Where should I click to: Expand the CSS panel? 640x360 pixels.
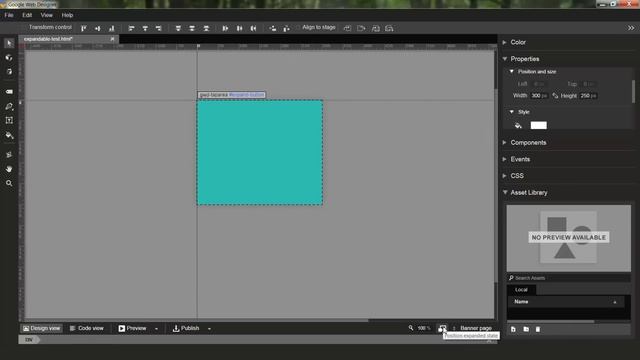click(505, 176)
